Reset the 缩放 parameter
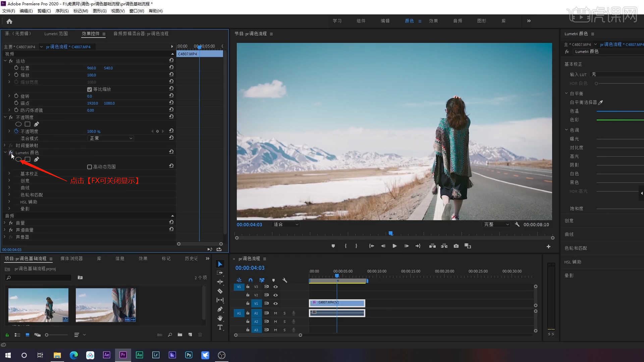Image resolution: width=644 pixels, height=362 pixels. click(171, 75)
